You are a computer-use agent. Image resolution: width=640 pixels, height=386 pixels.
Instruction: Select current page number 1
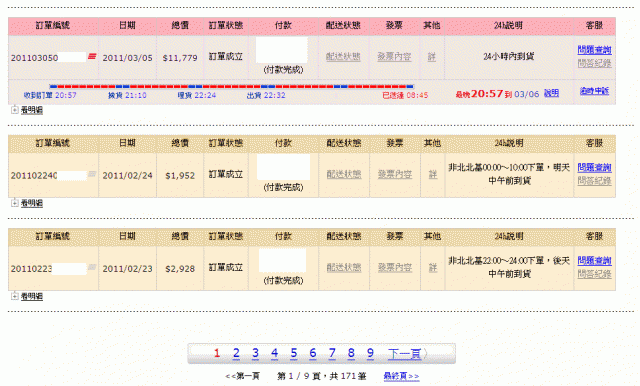pyautogui.click(x=217, y=353)
